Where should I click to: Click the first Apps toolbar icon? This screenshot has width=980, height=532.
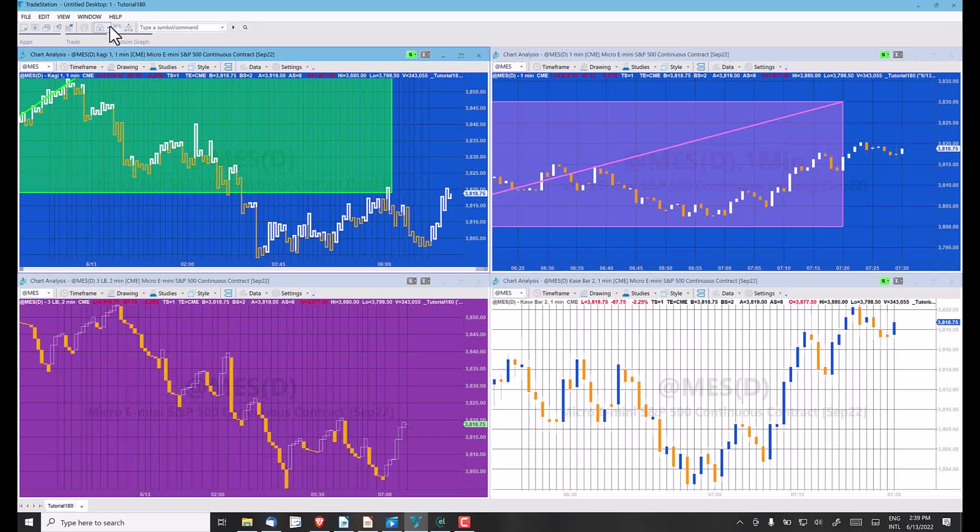coord(23,28)
